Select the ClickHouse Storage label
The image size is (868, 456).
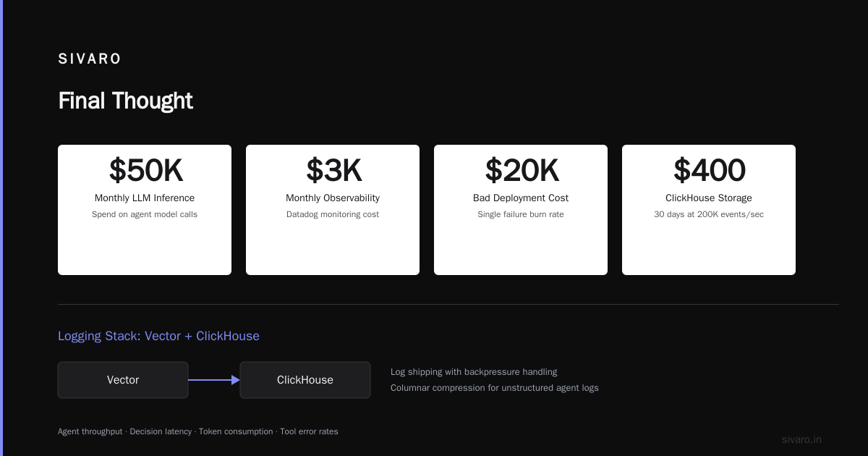(709, 198)
